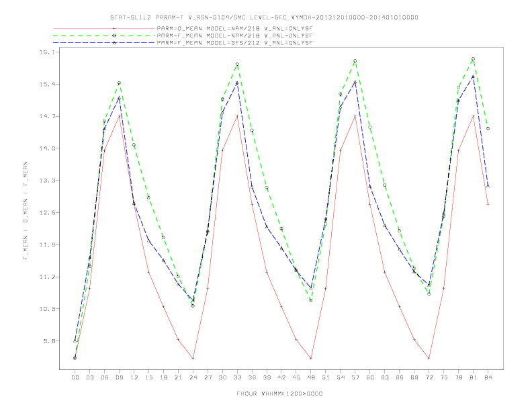The height and width of the screenshot is (411, 532).
Task: Select the legend entry PARM=O_MEAN MODEL=NAM/218
Action: click(234, 28)
